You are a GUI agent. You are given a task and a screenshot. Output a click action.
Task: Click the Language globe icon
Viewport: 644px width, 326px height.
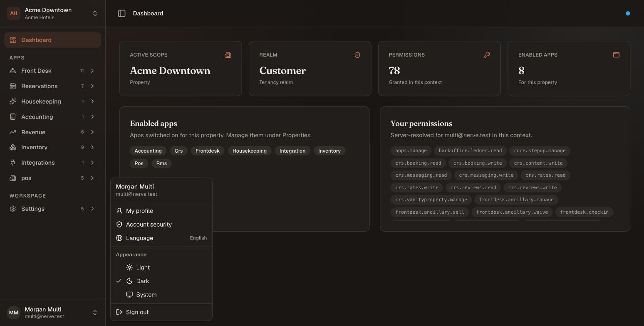point(119,238)
